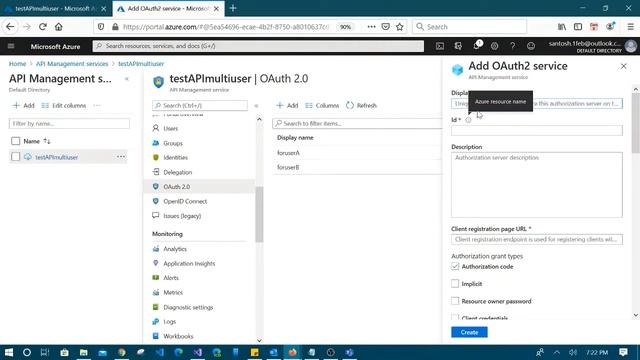The height and width of the screenshot is (360, 640).
Task: Refresh the OAuth 2.0 list
Action: pos(361,105)
